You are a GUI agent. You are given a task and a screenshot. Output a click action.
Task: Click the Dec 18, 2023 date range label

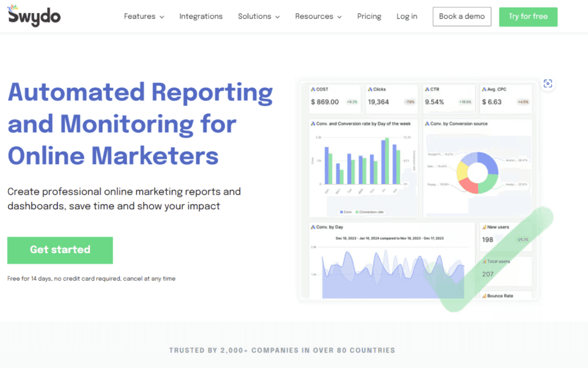(390, 238)
